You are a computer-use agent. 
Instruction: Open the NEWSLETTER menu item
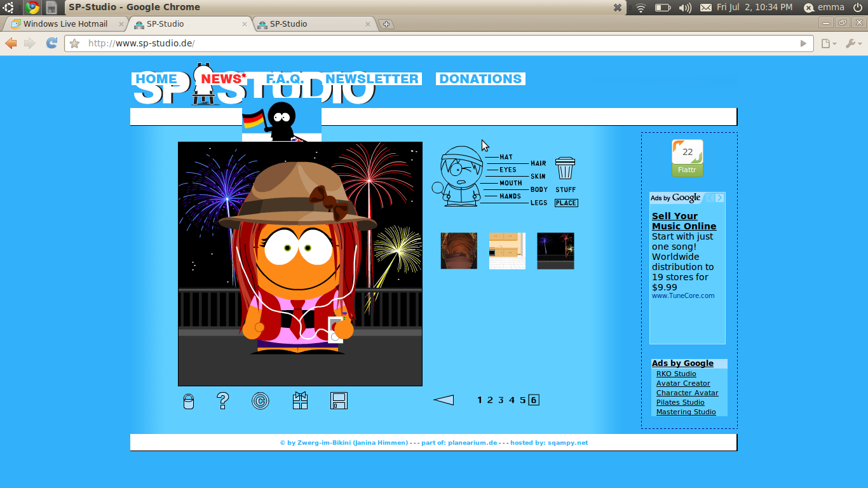point(372,79)
